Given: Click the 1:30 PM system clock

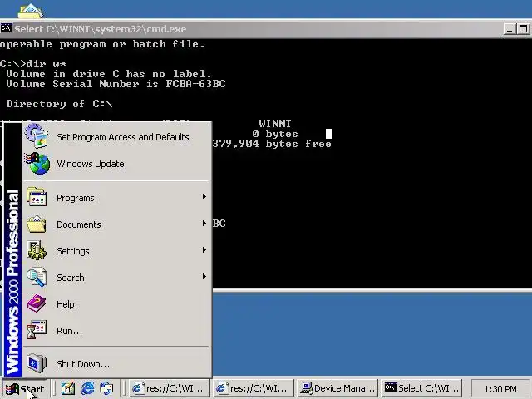Looking at the screenshot, I should [500, 389].
